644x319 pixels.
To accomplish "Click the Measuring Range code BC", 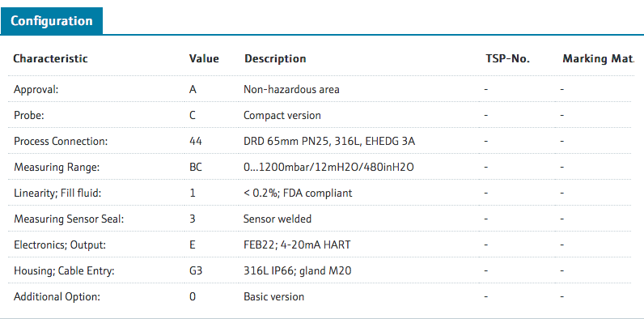I will tap(196, 168).
